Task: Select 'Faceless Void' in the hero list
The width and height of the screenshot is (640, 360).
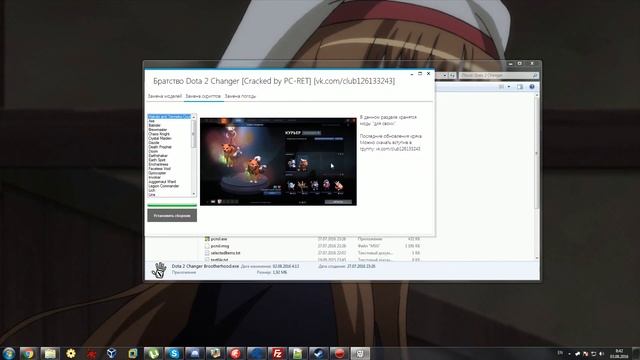Action: pyautogui.click(x=159, y=169)
